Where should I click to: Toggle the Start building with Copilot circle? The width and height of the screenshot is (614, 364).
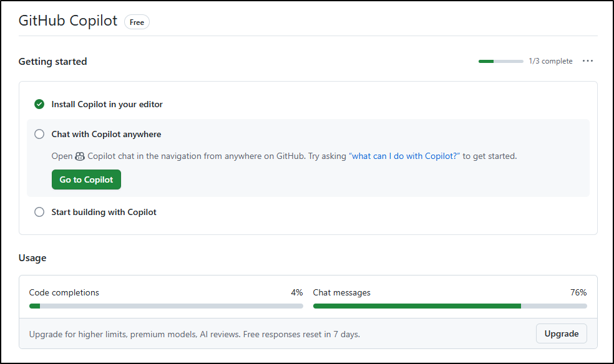(39, 212)
